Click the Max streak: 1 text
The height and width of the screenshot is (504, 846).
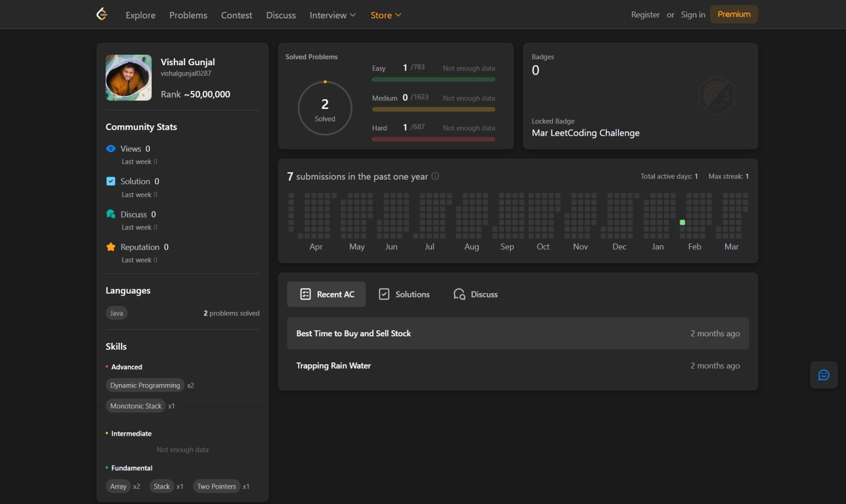(x=729, y=177)
